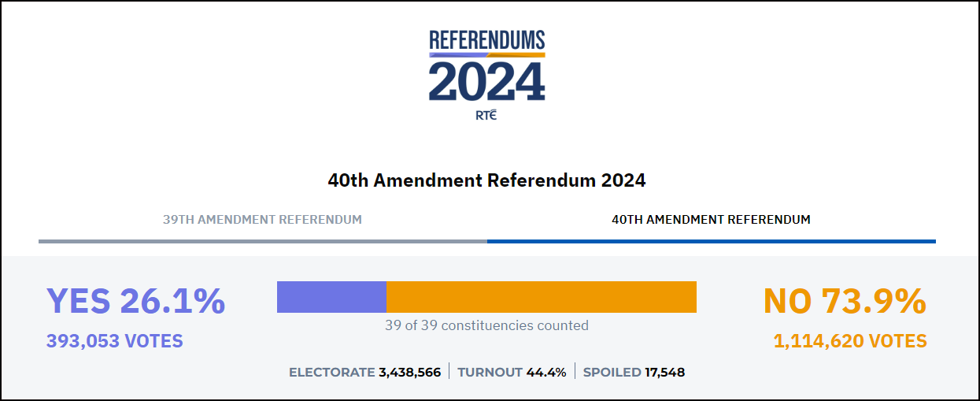The image size is (980, 401).
Task: Click the blue underline beneath 40th Amendment tab
Action: coord(712,241)
